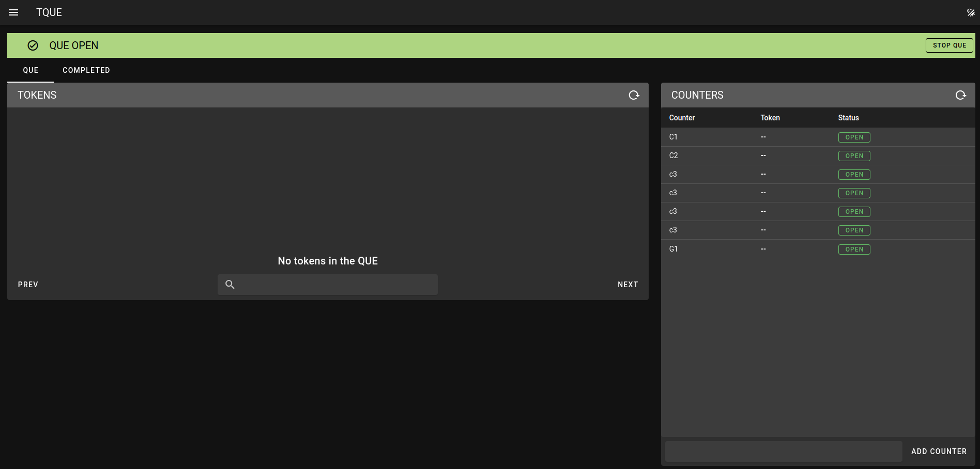The image size is (980, 469).
Task: Click the search magnifier icon
Action: [x=229, y=285]
